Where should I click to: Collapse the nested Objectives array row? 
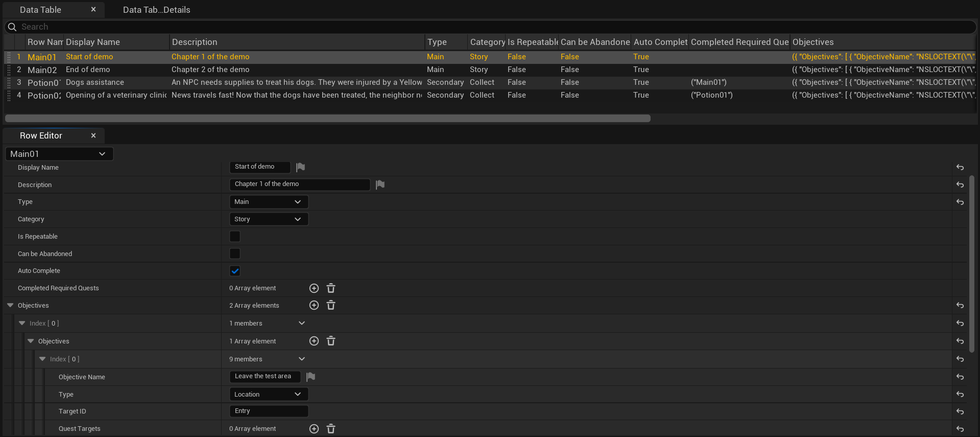(31, 341)
